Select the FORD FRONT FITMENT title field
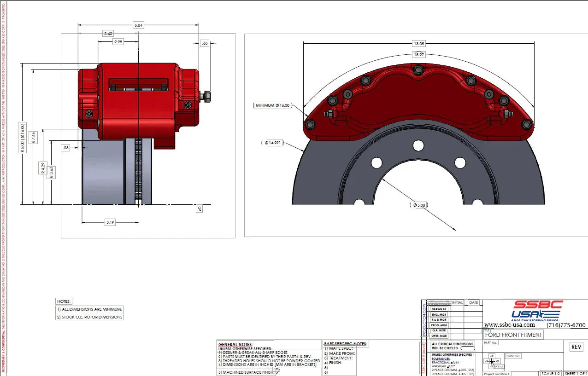 [513, 335]
